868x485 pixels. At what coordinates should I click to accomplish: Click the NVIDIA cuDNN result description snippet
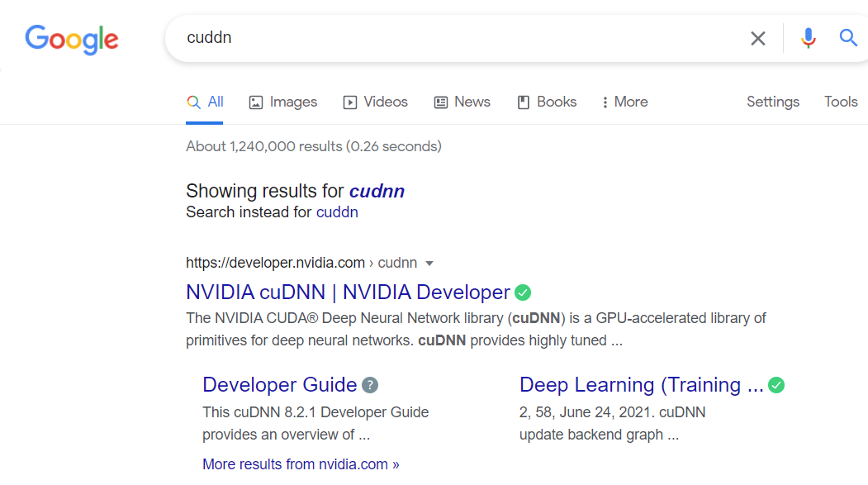pyautogui.click(x=476, y=330)
